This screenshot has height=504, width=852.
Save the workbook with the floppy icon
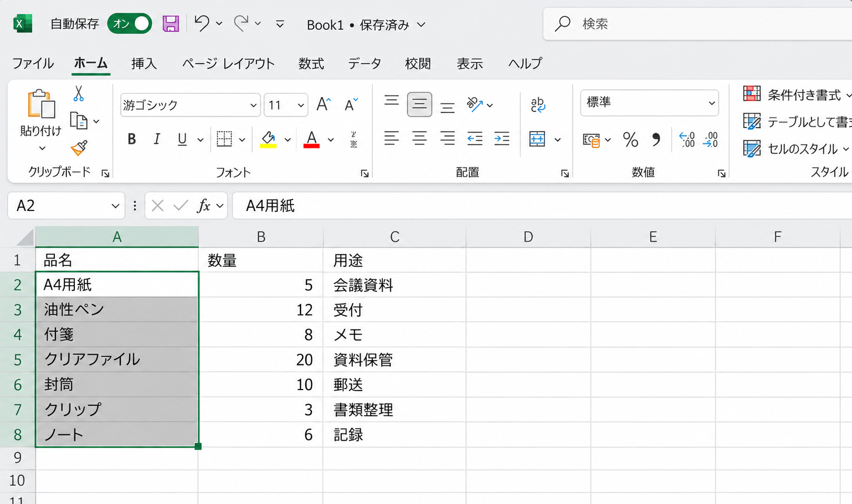pos(171,24)
